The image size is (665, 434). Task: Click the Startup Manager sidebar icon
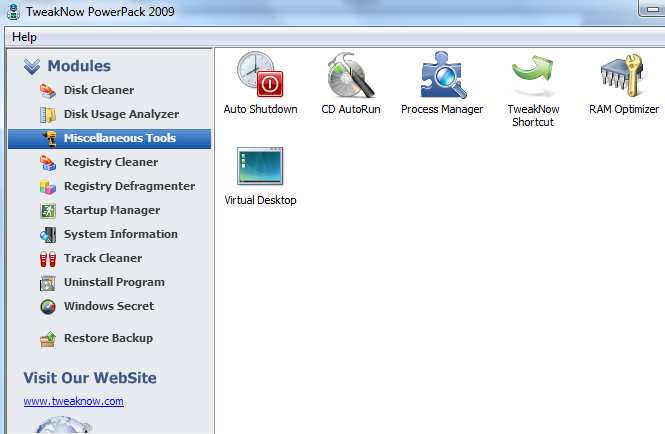[48, 210]
